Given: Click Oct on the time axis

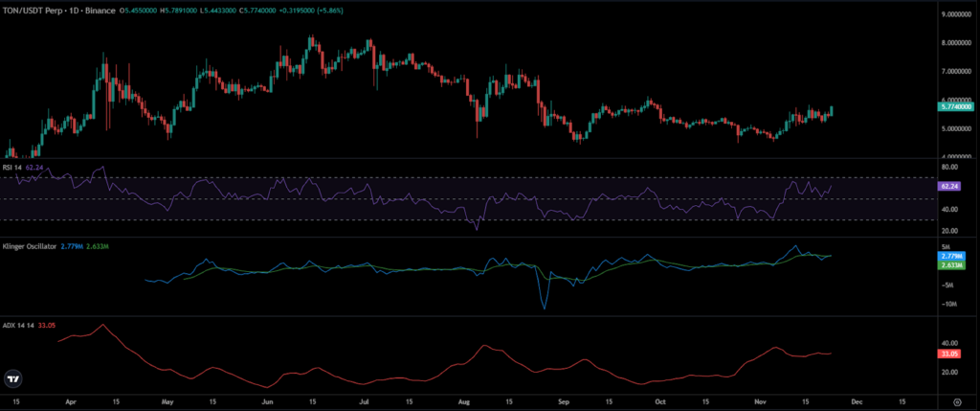Looking at the screenshot, I should pyautogui.click(x=658, y=401).
